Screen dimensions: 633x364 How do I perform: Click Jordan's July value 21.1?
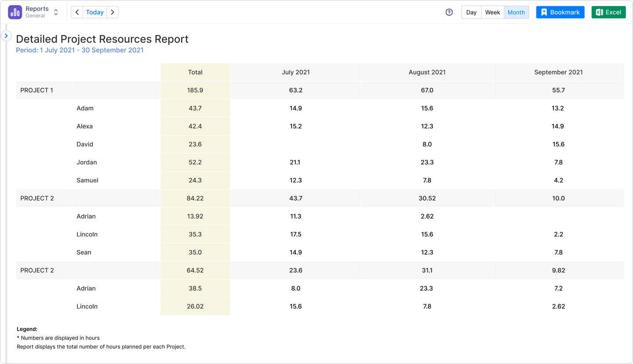[x=296, y=162]
